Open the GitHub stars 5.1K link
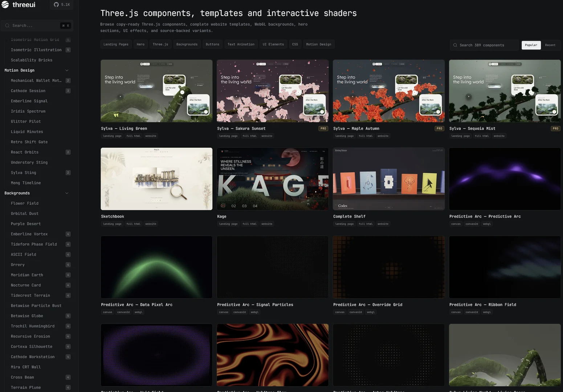Screen dimensions: 563x392 (62, 5)
